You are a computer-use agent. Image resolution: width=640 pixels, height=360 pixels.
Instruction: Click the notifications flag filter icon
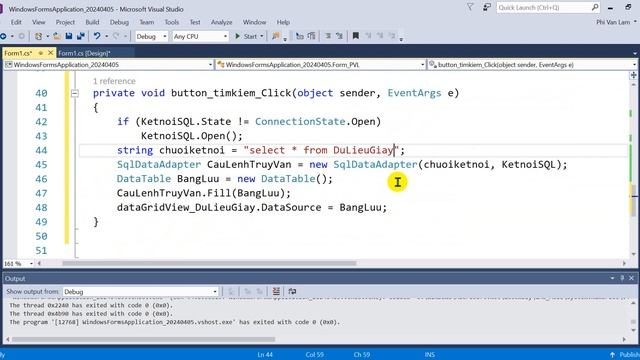tap(470, 7)
